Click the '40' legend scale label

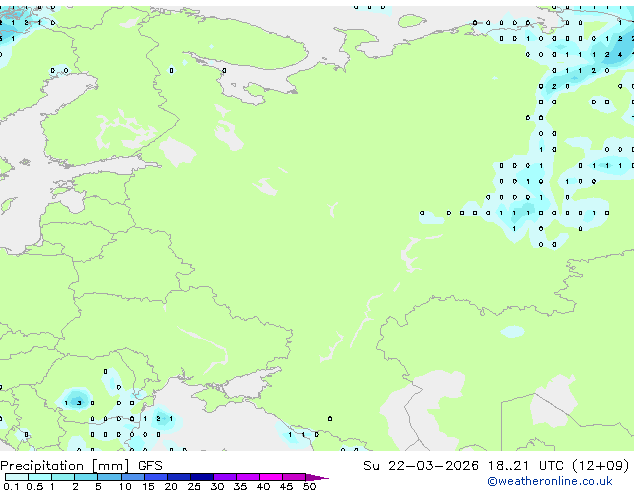point(263,486)
